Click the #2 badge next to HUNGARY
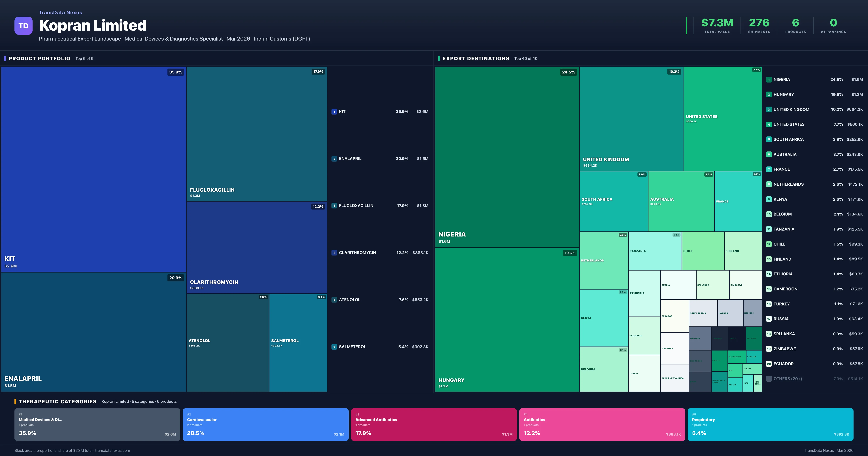 click(769, 94)
